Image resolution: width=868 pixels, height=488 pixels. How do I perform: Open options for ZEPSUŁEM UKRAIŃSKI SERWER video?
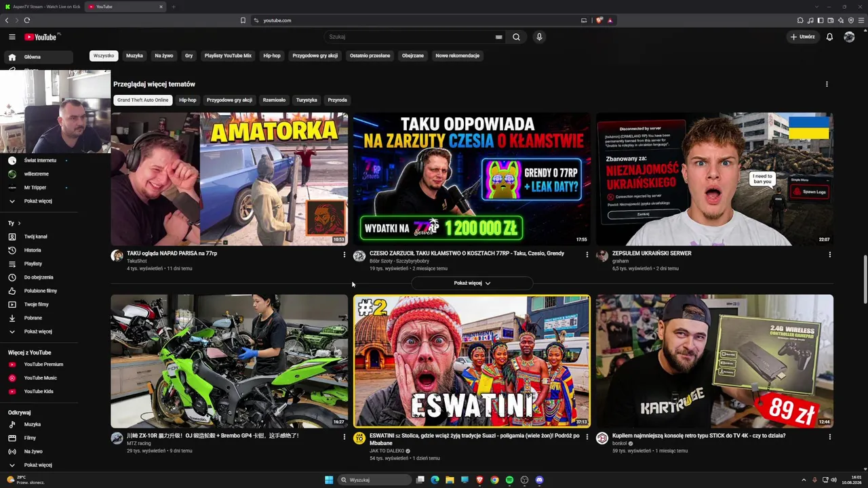[829, 255]
